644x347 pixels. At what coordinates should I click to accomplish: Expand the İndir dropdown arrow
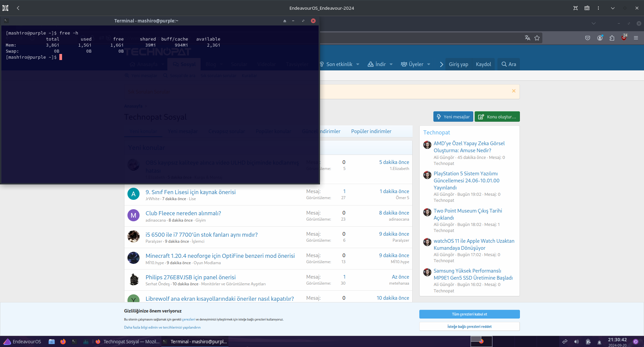pos(391,64)
